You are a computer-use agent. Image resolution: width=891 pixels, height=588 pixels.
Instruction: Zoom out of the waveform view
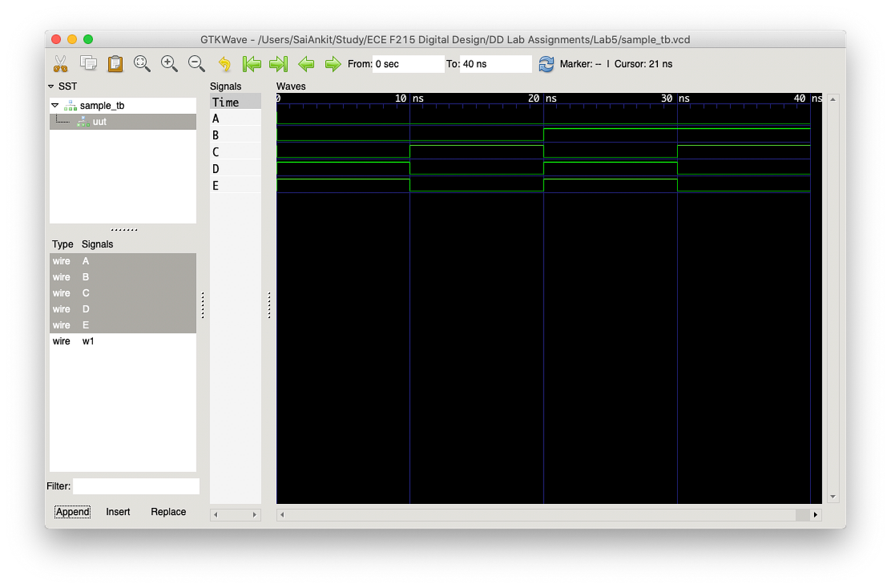tap(195, 64)
